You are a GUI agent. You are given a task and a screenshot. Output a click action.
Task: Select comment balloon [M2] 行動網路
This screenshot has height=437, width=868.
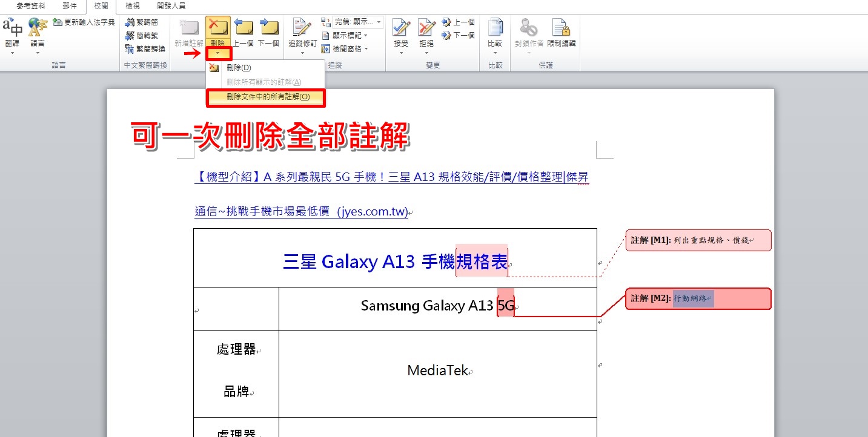click(x=698, y=298)
